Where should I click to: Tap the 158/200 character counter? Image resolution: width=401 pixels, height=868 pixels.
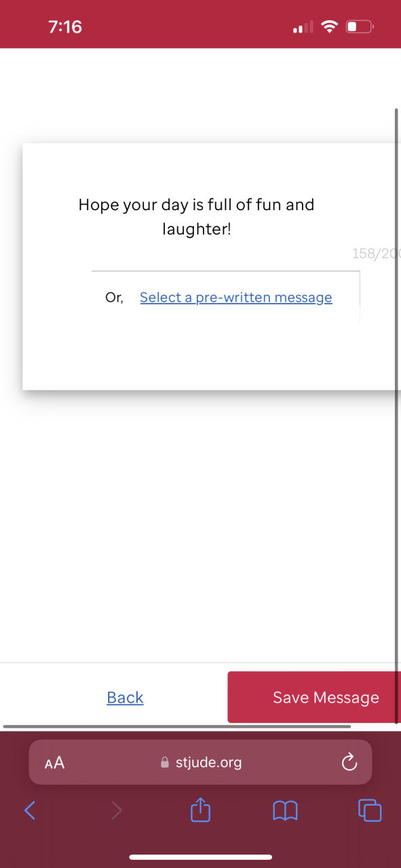click(376, 254)
